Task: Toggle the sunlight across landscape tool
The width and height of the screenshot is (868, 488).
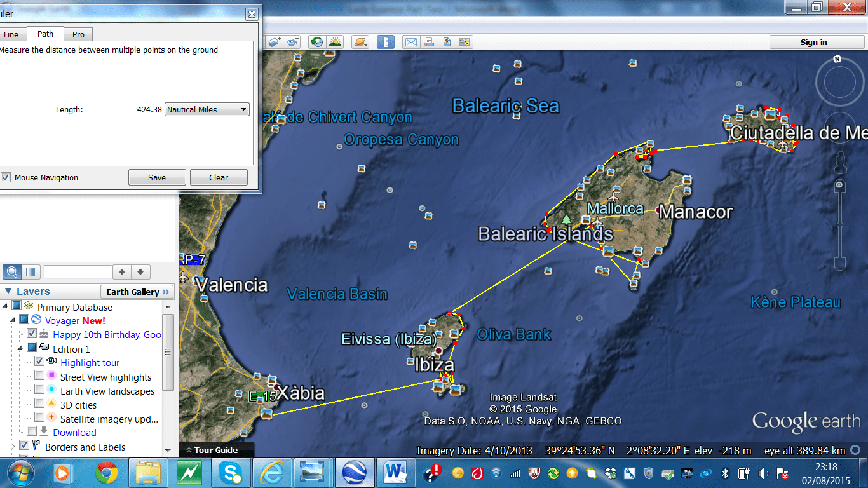Action: click(x=335, y=42)
